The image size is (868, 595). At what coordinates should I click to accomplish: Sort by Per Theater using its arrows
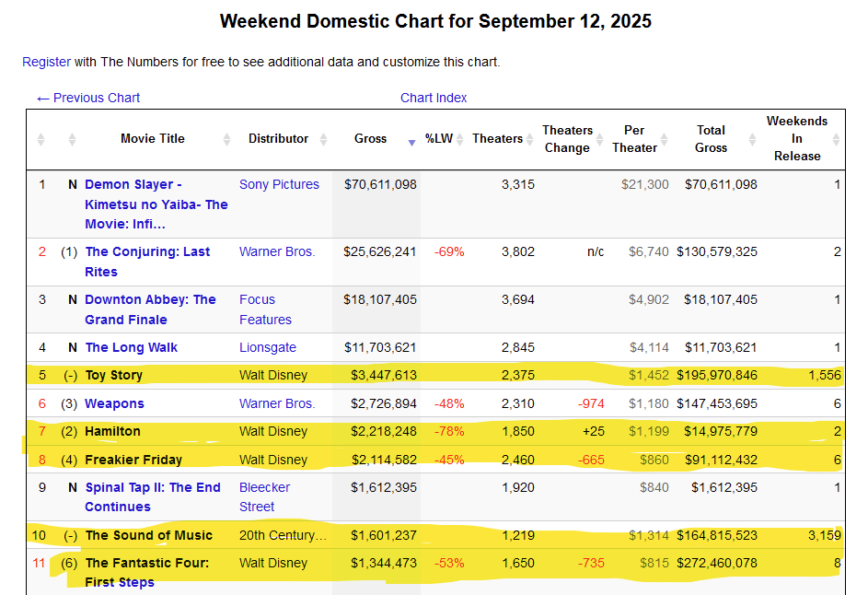tap(665, 139)
